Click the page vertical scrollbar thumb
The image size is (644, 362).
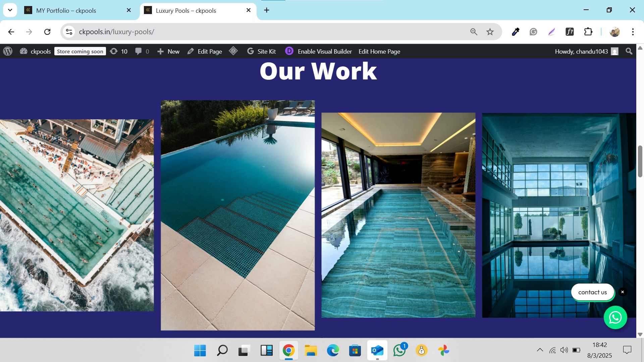pos(640,161)
